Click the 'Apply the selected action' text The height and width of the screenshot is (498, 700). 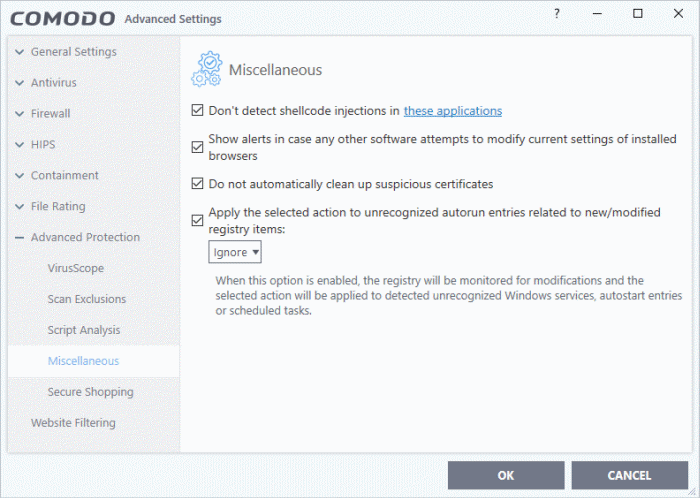(434, 220)
